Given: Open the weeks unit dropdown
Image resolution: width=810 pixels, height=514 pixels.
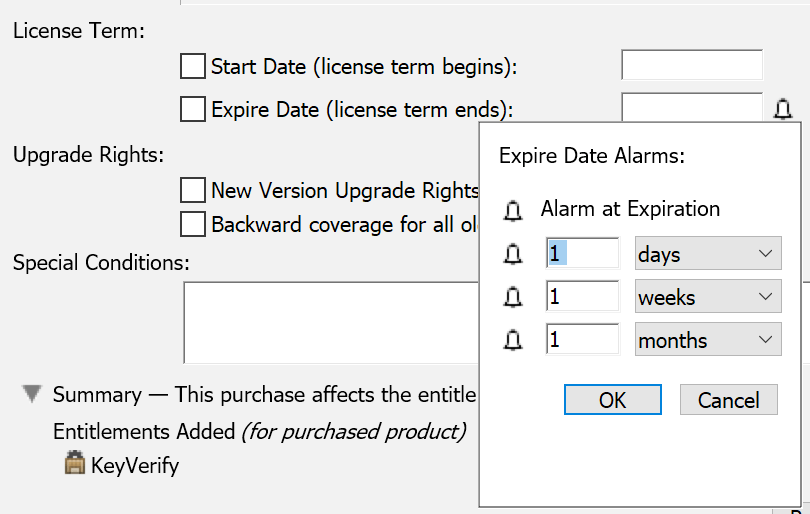Looking at the screenshot, I should pos(708,298).
